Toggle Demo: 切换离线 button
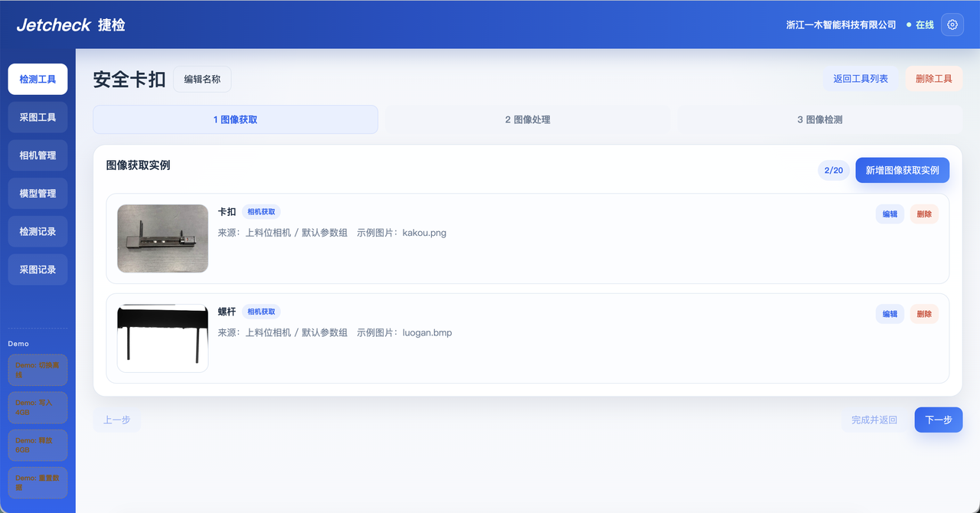This screenshot has width=980, height=513. pos(38,370)
